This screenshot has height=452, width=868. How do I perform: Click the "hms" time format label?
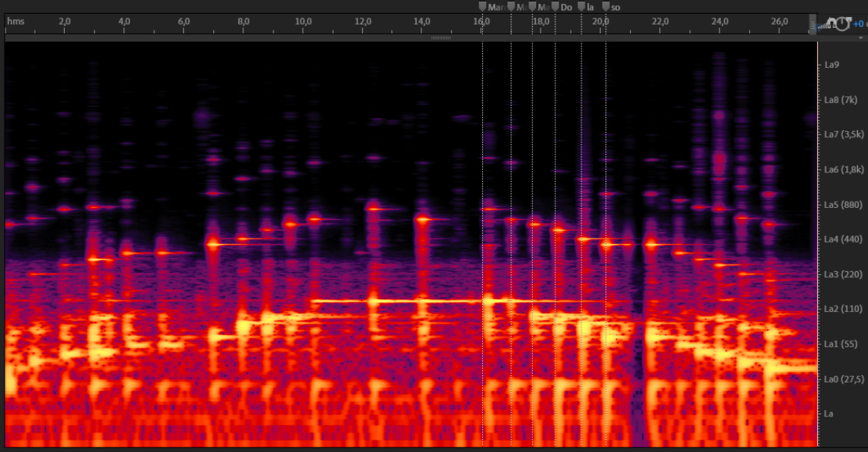pyautogui.click(x=15, y=22)
